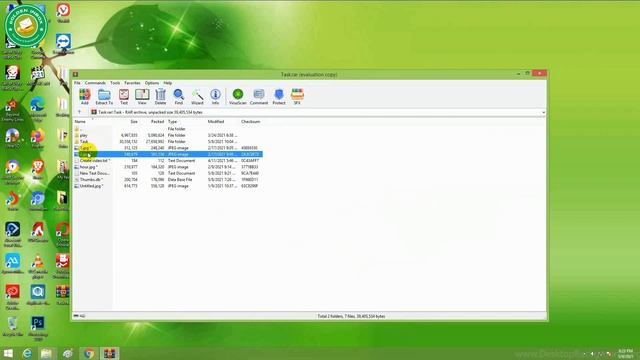Start the VirusScan tool

pos(238,97)
